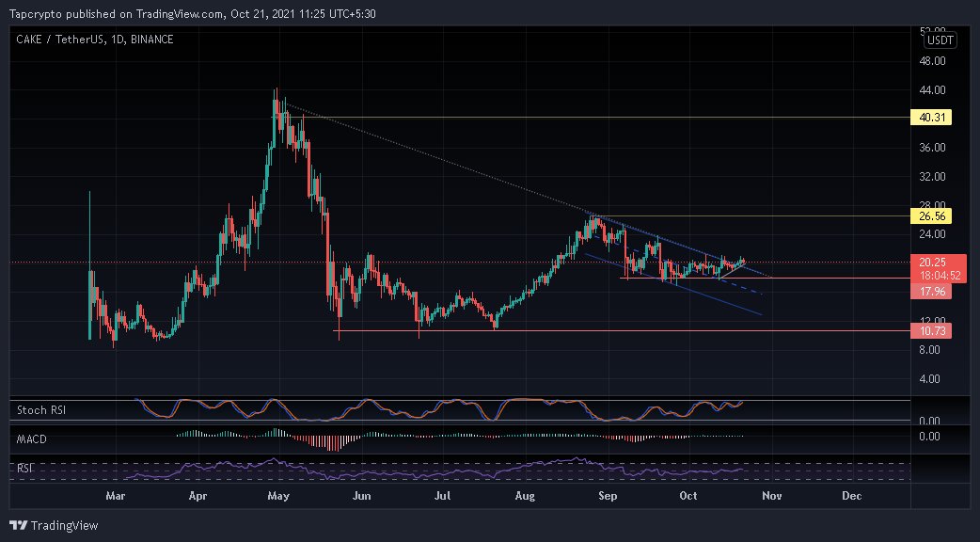Select the MACD indicator label
The image size is (980, 542).
[x=33, y=437]
